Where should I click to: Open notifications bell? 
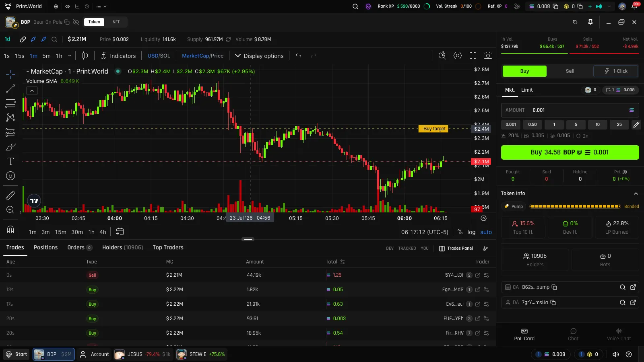pyautogui.click(x=634, y=6)
